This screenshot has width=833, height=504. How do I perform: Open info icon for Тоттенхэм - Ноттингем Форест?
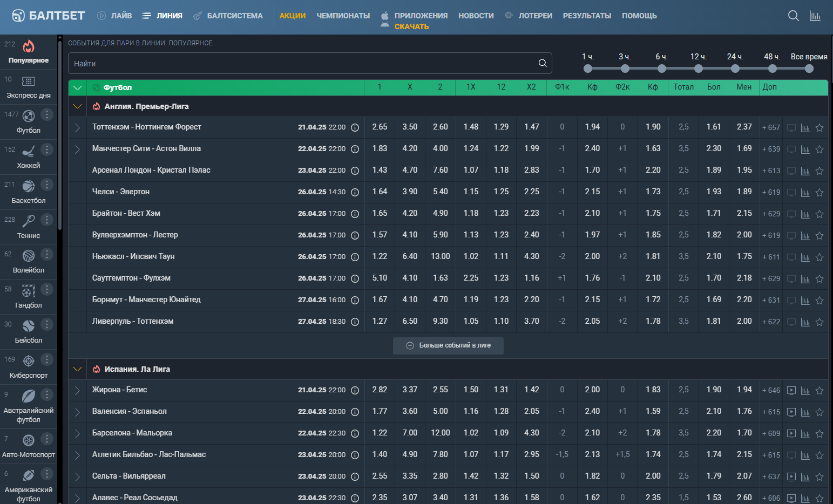355,128
